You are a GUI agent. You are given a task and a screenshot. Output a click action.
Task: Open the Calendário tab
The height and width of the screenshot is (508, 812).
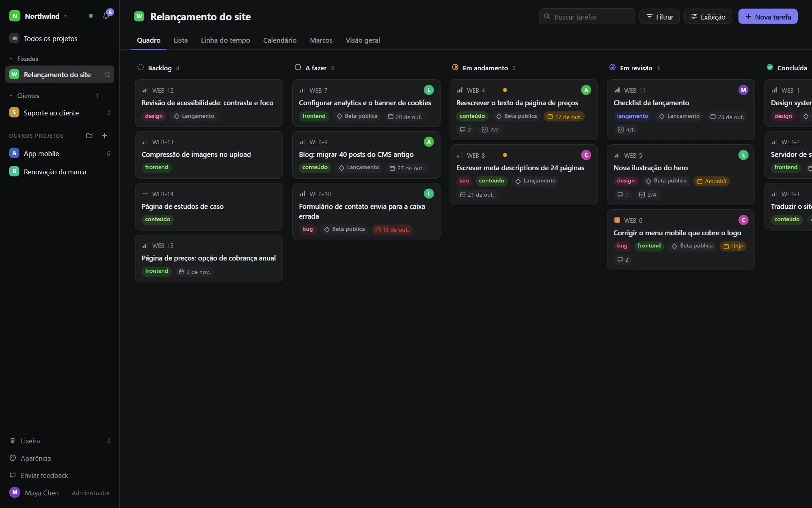coord(280,40)
